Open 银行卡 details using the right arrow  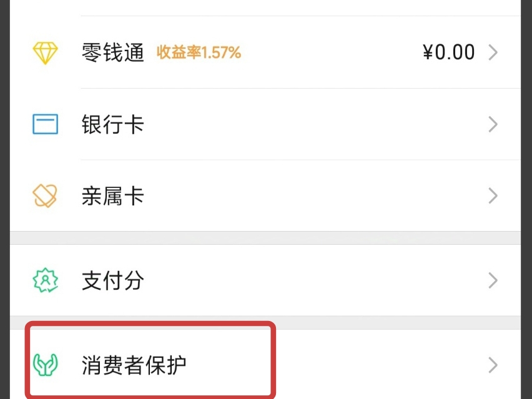[492, 124]
